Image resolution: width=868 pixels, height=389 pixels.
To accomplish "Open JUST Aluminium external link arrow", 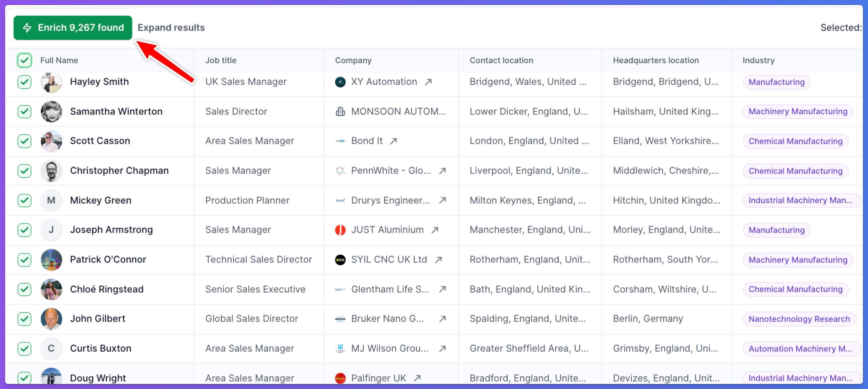I will click(x=435, y=230).
